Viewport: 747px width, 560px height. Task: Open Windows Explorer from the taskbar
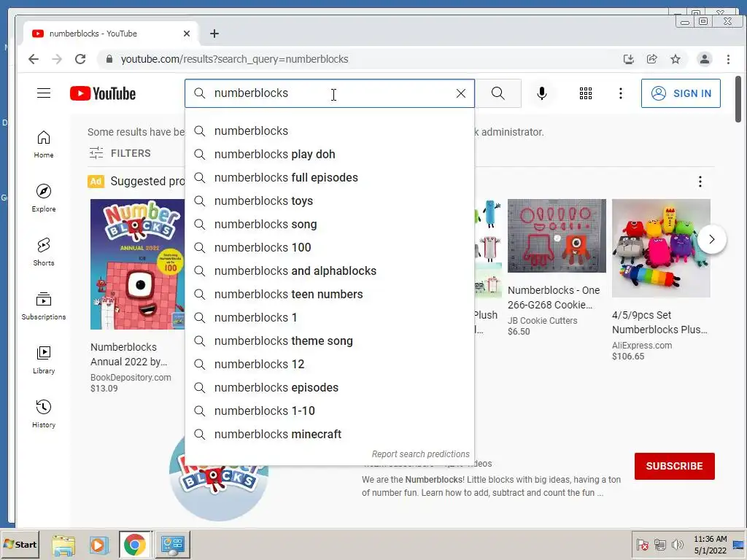click(63, 545)
